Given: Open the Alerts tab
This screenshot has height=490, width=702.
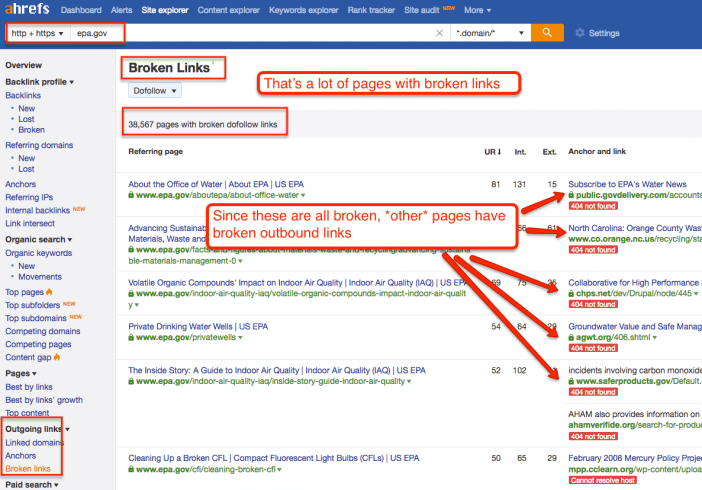Looking at the screenshot, I should [x=121, y=10].
